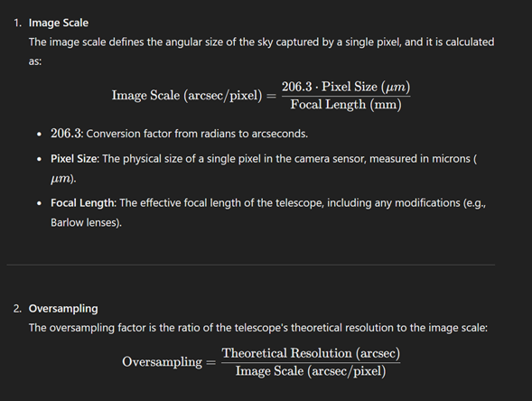Click the denominator "Image Scale (arcsec/pixel)" in Oversampling formula
Image resolution: width=532 pixels, height=401 pixels.
(x=311, y=371)
